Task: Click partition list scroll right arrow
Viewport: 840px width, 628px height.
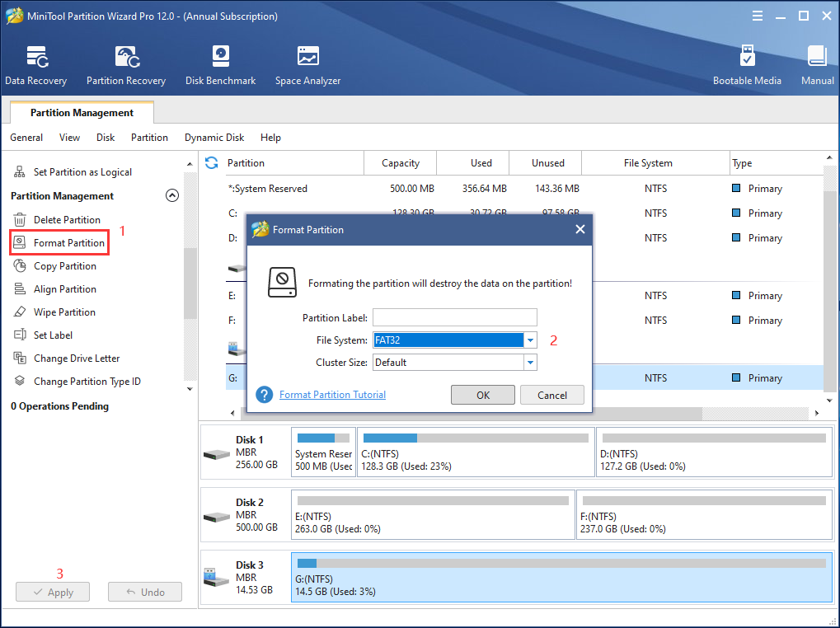Action: point(816,413)
